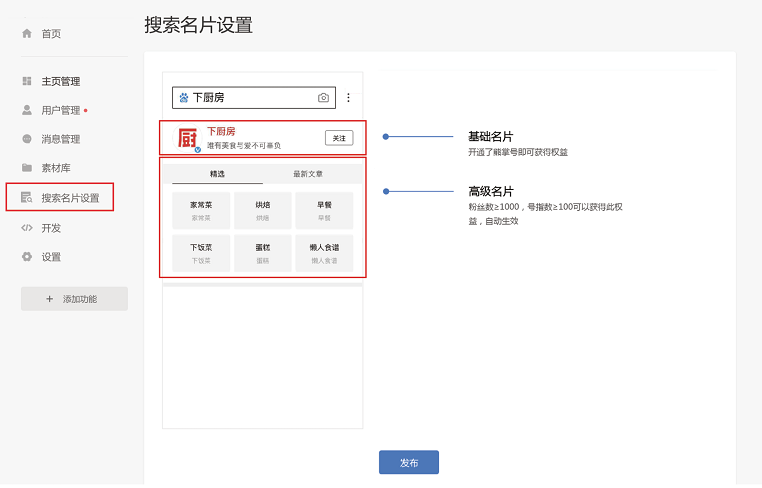Select 搜索名片设置 in the sidebar
The width and height of the screenshot is (762, 488).
click(70, 198)
